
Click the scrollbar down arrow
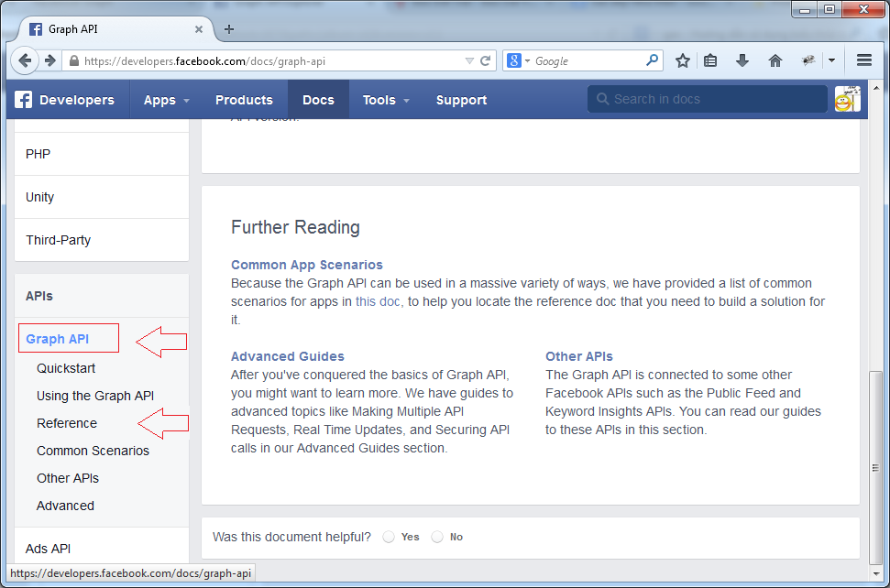coord(875,574)
